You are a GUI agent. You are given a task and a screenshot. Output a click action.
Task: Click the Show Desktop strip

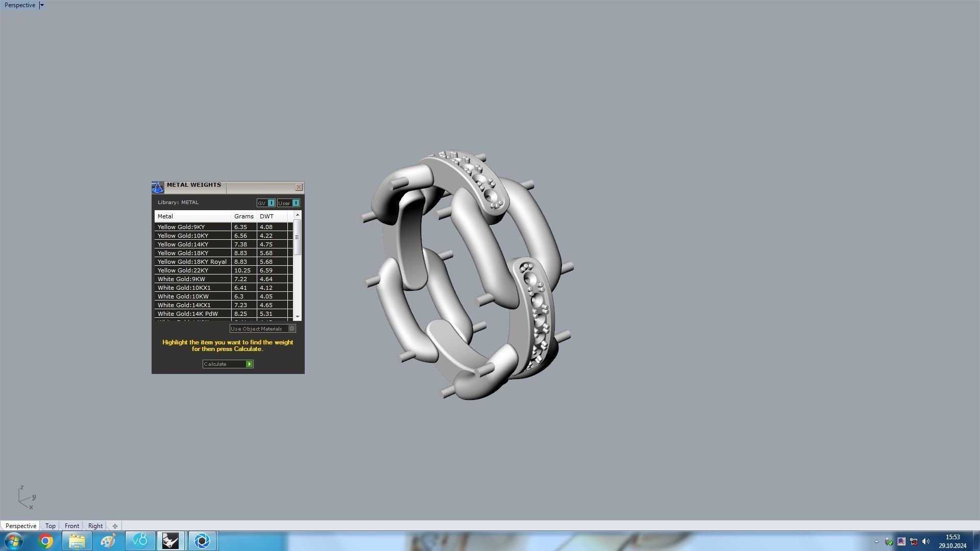[976, 541]
